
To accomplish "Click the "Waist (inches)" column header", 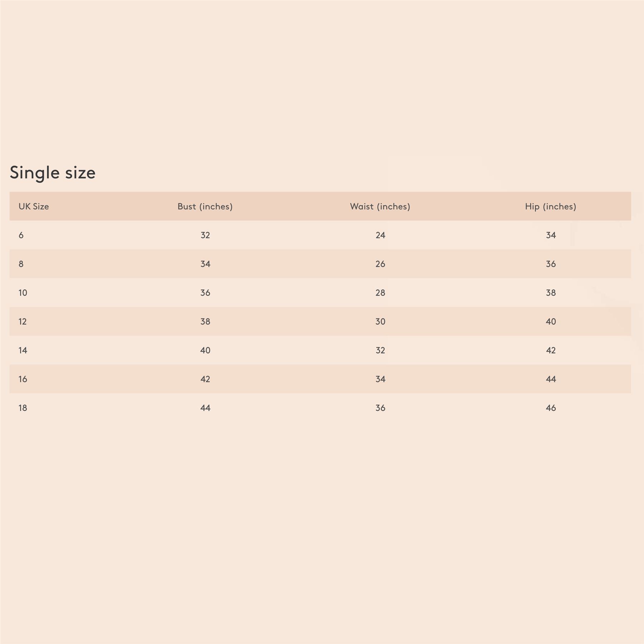I will click(380, 206).
